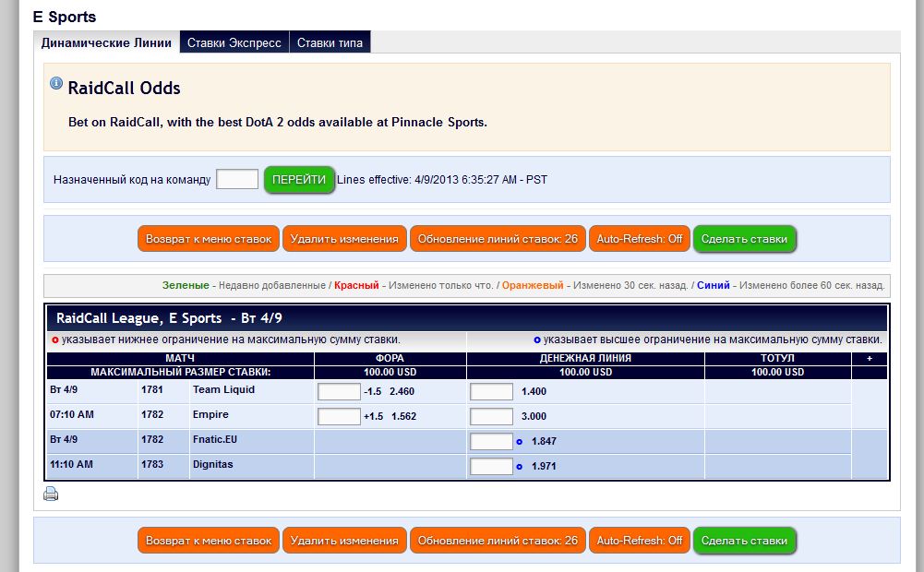Click the 07:10 AM match time
This screenshot has width=924, height=572.
pos(71,414)
